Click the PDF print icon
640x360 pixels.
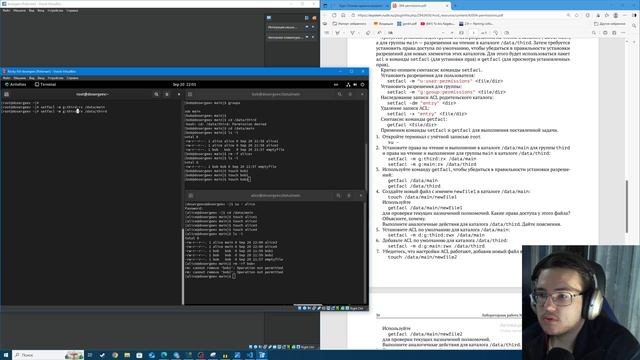point(605,33)
